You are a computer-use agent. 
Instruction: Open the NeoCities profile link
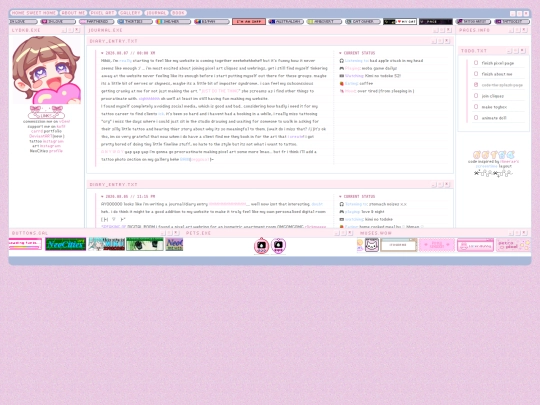pyautogui.click(x=55, y=151)
